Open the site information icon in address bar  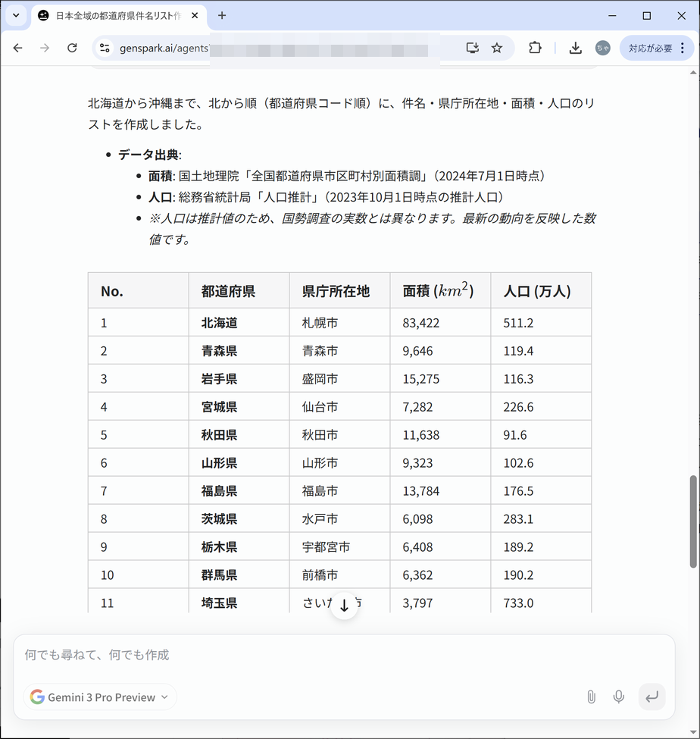[105, 48]
